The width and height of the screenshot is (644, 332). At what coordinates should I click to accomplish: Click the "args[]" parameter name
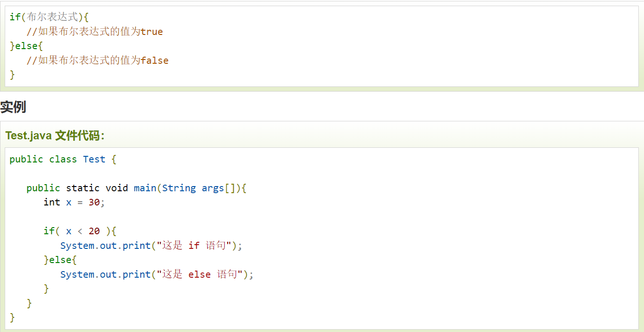(219, 188)
